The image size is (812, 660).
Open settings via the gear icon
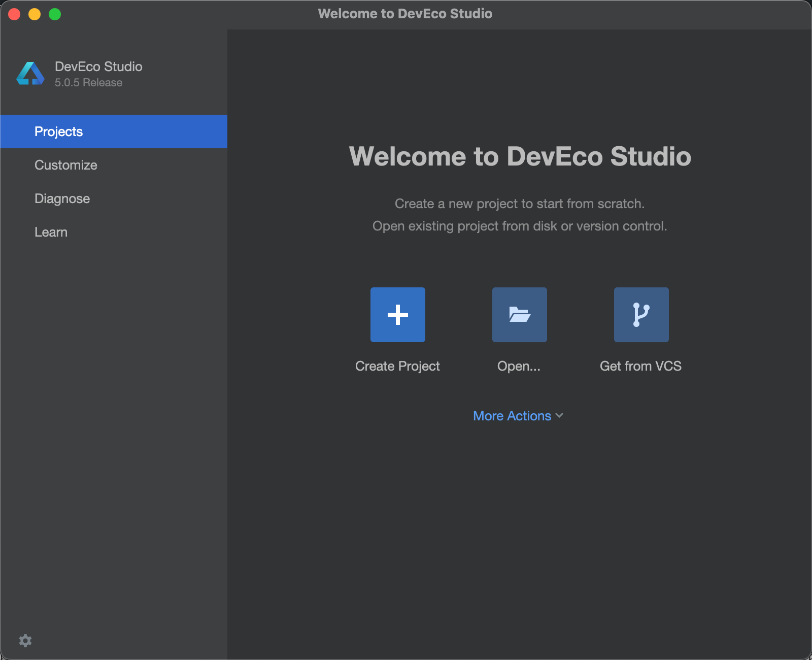pyautogui.click(x=25, y=641)
